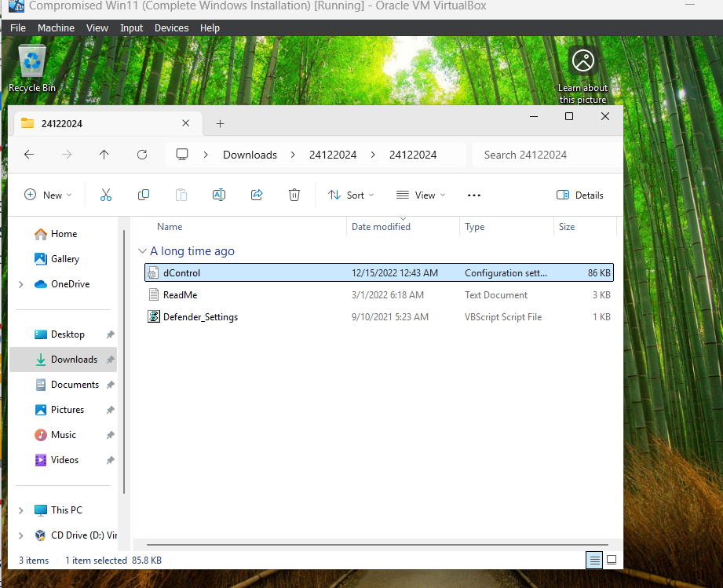Screen dimensions: 723x588
Task: Click the dControl file name
Action: tap(181, 273)
